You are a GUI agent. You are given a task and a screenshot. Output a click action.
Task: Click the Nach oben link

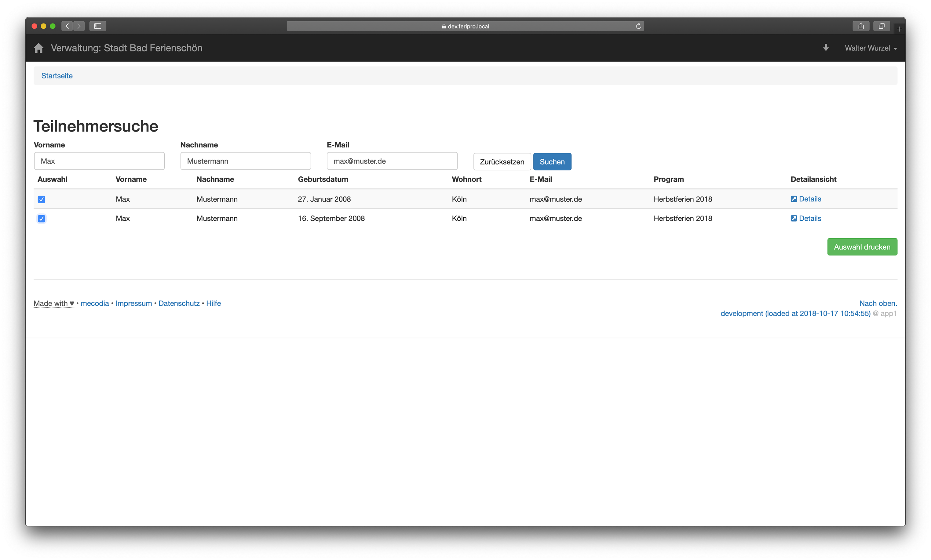pos(878,303)
